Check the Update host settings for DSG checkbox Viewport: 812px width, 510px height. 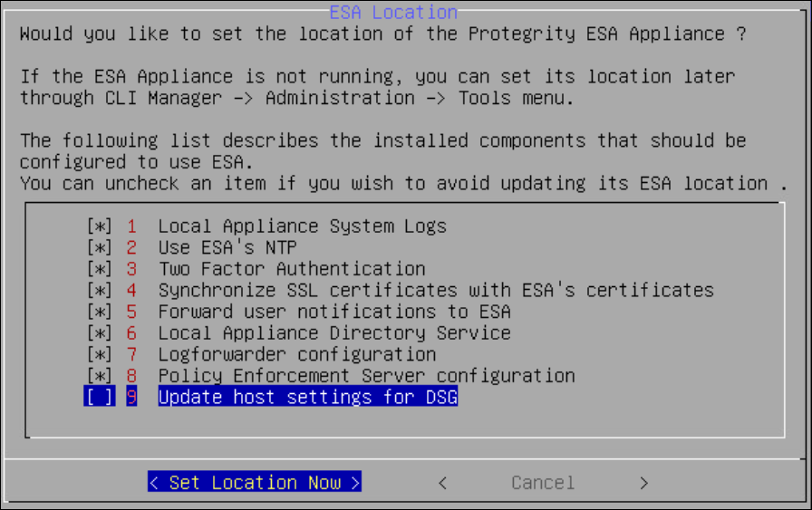click(100, 397)
